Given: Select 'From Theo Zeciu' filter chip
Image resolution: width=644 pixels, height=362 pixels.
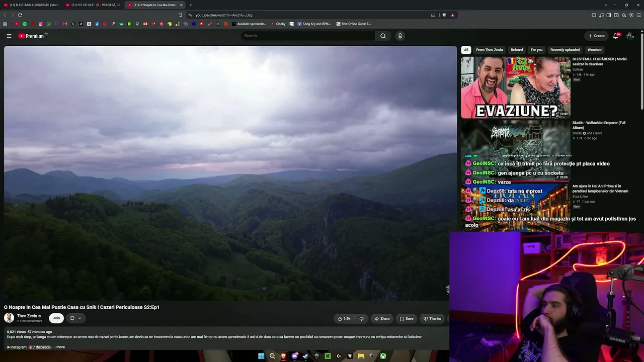Looking at the screenshot, I should point(490,50).
